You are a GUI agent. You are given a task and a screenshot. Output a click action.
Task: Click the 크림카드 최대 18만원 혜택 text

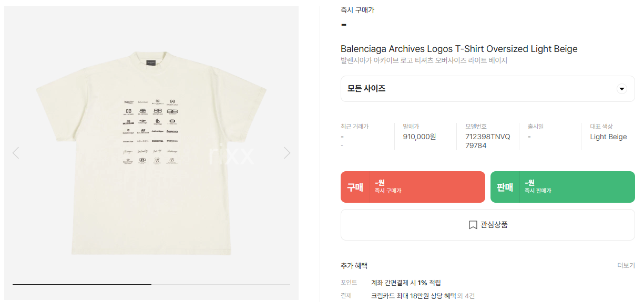coord(413,296)
